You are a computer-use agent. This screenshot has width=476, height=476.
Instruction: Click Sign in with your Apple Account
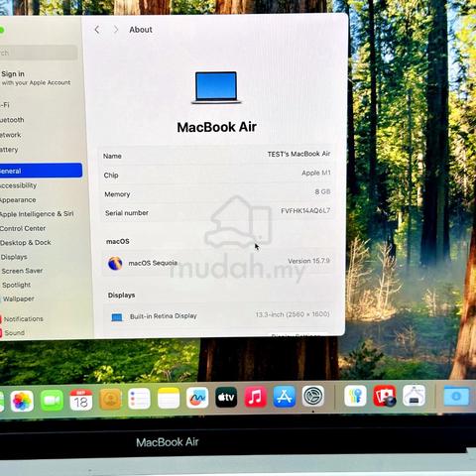[36, 78]
